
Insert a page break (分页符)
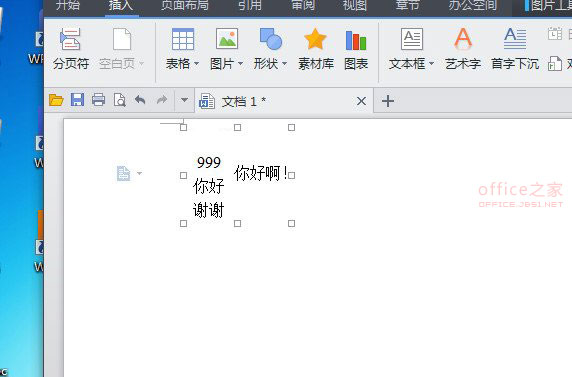click(70, 49)
